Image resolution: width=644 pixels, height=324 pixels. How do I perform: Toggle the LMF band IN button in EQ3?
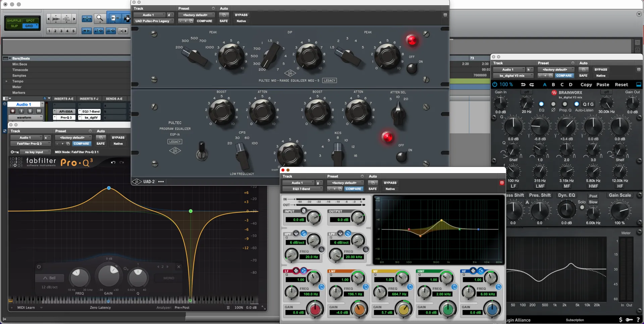366,287
